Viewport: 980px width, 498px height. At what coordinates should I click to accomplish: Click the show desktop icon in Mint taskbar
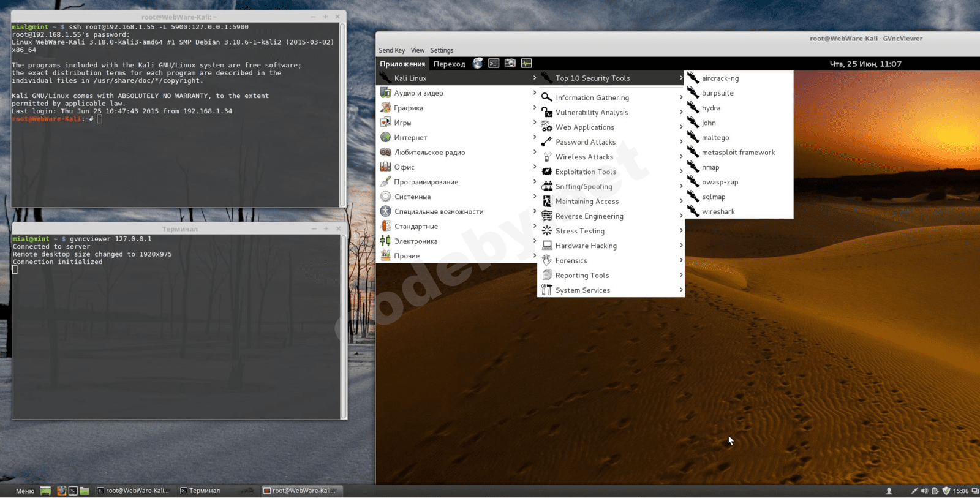[45, 491]
